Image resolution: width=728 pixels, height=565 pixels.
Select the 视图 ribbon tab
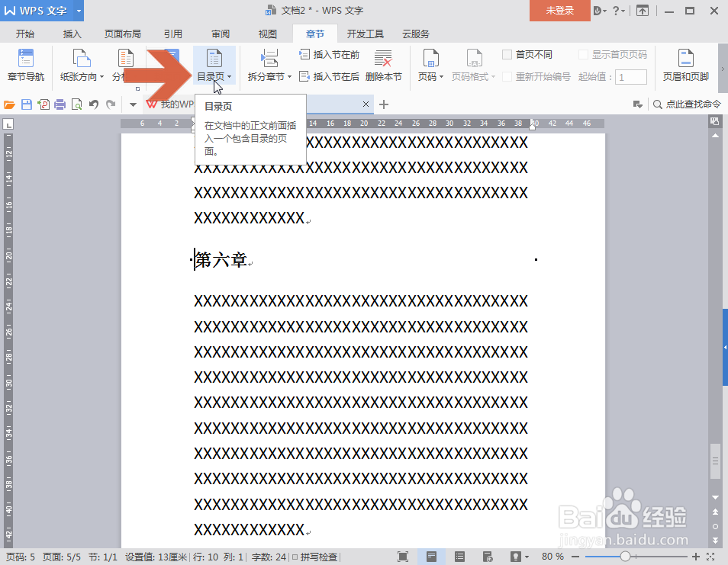(266, 34)
